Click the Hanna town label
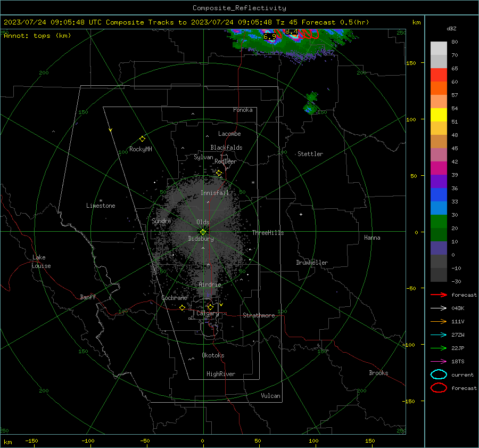Image resolution: width=479 pixels, height=448 pixels. coord(372,238)
